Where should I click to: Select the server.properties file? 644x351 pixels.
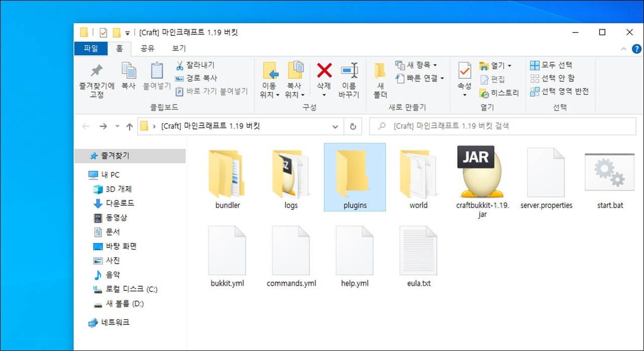(x=546, y=178)
